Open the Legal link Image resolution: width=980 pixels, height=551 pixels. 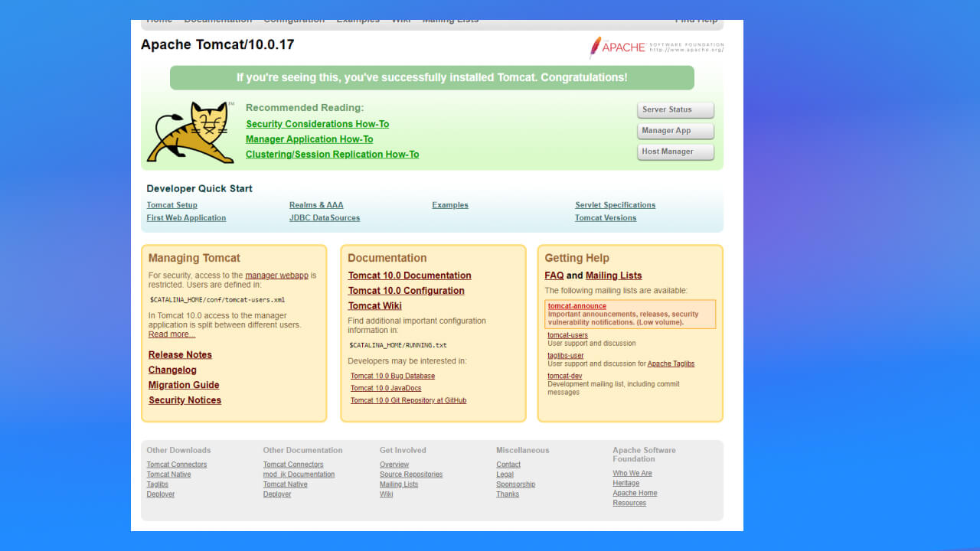click(505, 474)
